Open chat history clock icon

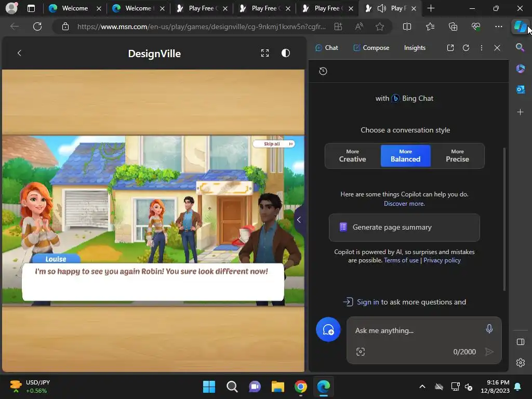coord(323,71)
